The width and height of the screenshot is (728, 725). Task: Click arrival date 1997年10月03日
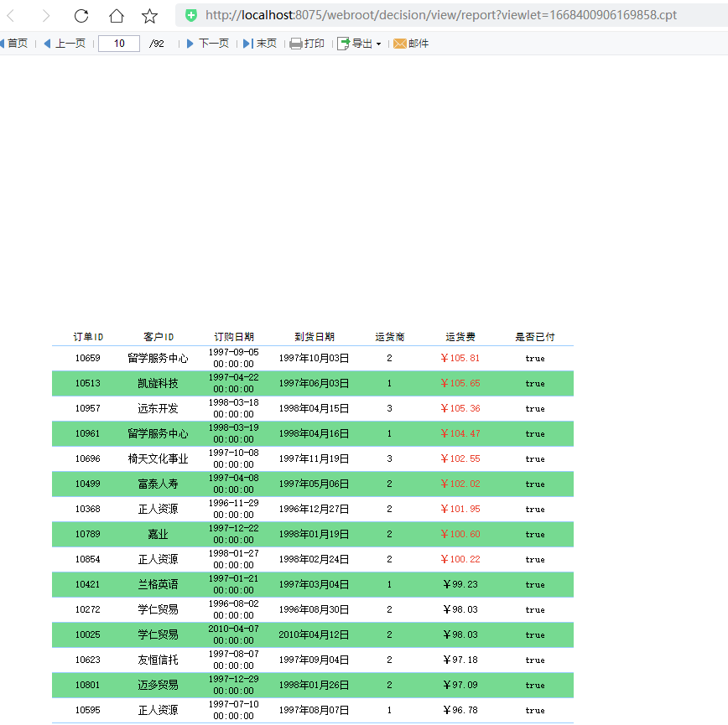[x=314, y=358]
